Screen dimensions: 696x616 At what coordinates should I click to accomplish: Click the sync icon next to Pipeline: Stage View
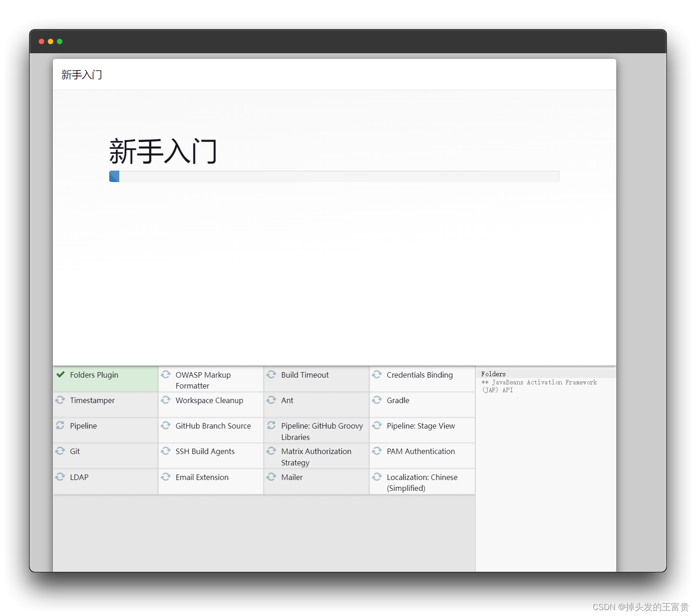click(377, 425)
